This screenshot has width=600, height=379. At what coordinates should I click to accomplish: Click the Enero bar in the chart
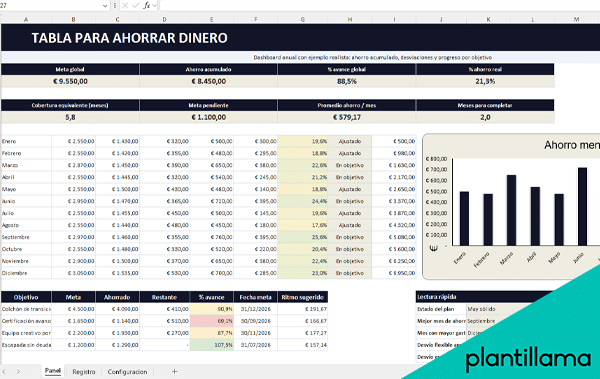click(x=464, y=219)
